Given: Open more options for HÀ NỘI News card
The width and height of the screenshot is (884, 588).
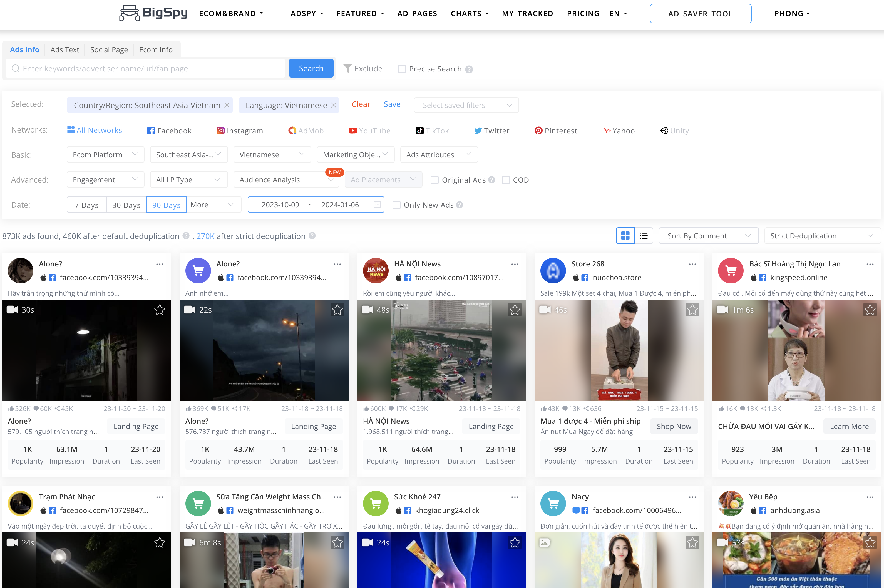Looking at the screenshot, I should click(515, 264).
